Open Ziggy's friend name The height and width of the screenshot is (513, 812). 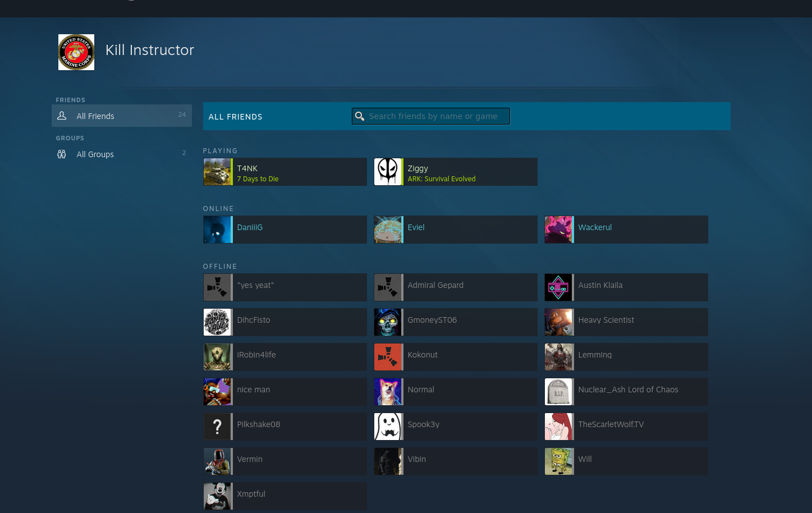418,168
